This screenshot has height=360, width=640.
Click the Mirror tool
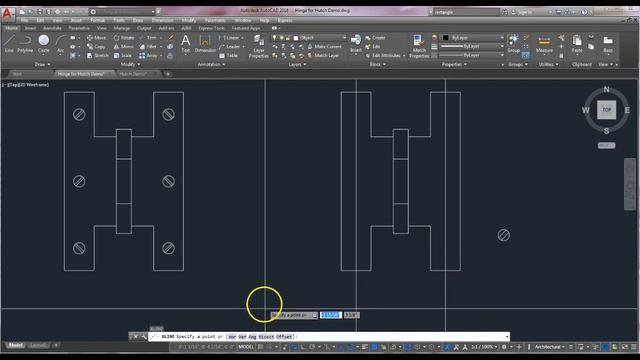tap(124, 47)
